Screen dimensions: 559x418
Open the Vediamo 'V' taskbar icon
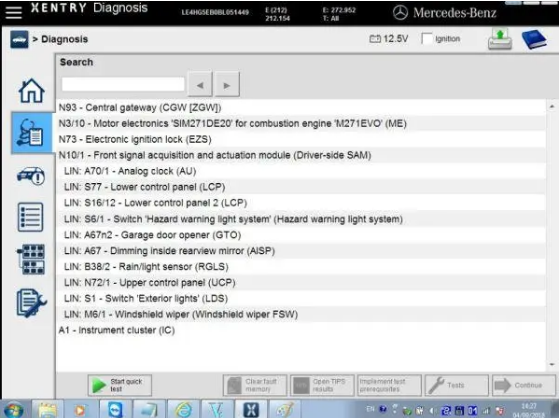217,410
